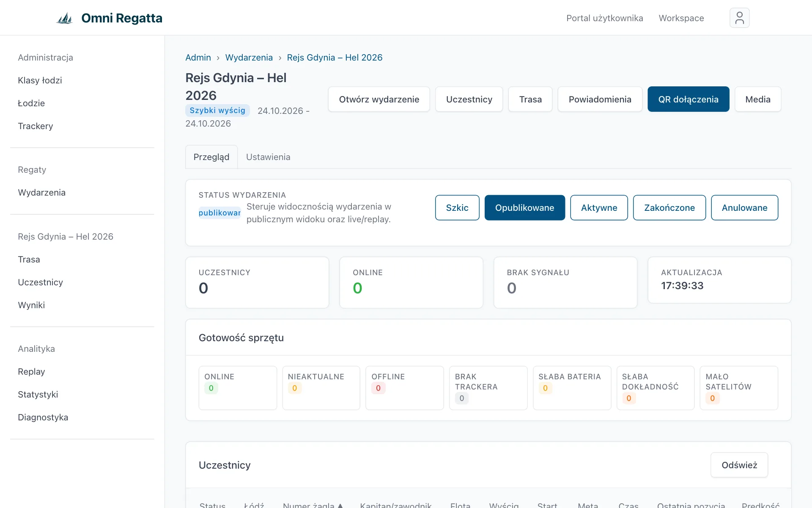Set event status to Szkic

(x=457, y=207)
